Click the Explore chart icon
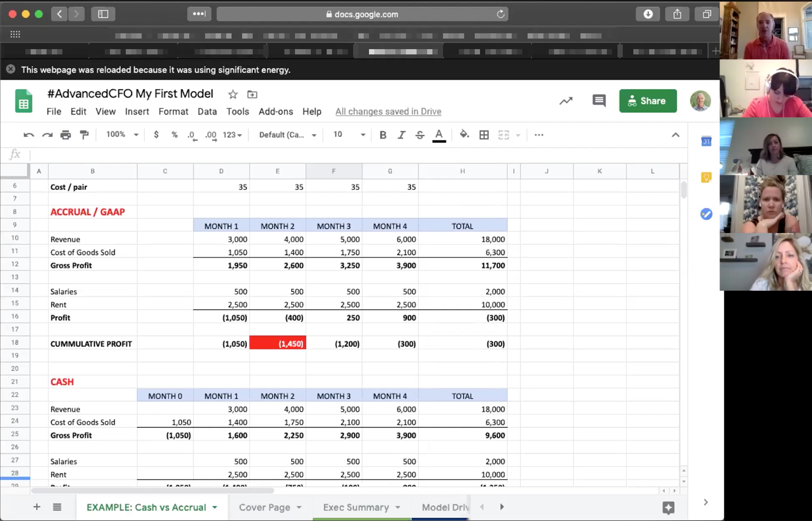812x521 pixels. (566, 100)
